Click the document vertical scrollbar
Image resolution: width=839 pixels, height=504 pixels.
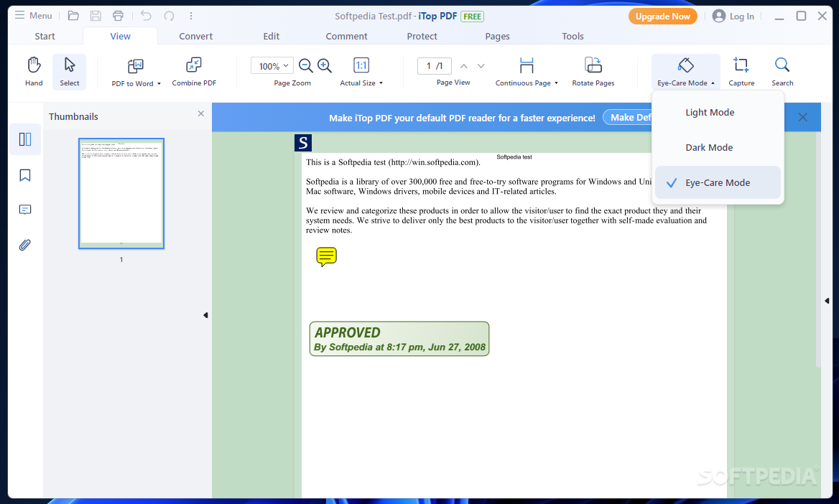818,251
